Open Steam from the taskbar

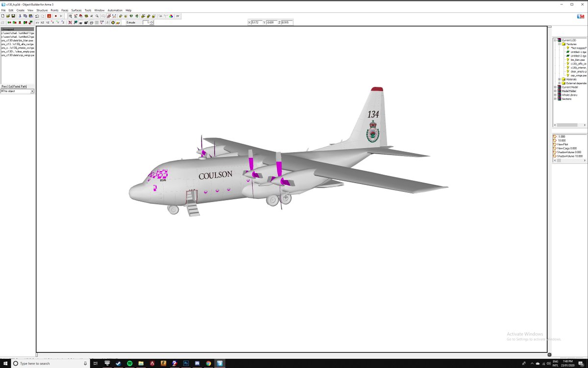[x=119, y=364]
